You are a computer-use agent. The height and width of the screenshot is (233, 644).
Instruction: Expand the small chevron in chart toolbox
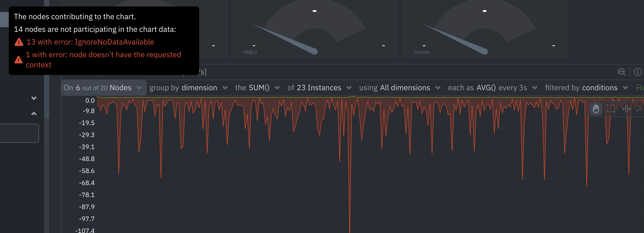click(638, 110)
